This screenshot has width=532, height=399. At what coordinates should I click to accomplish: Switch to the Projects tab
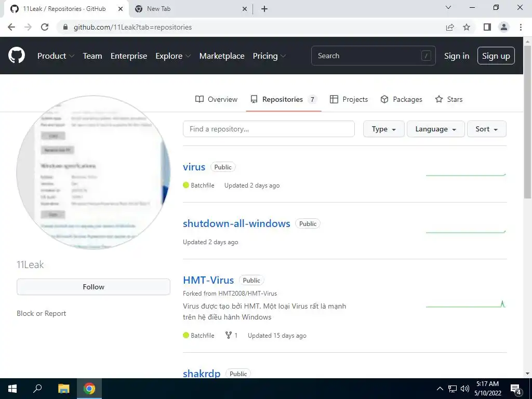click(x=349, y=99)
